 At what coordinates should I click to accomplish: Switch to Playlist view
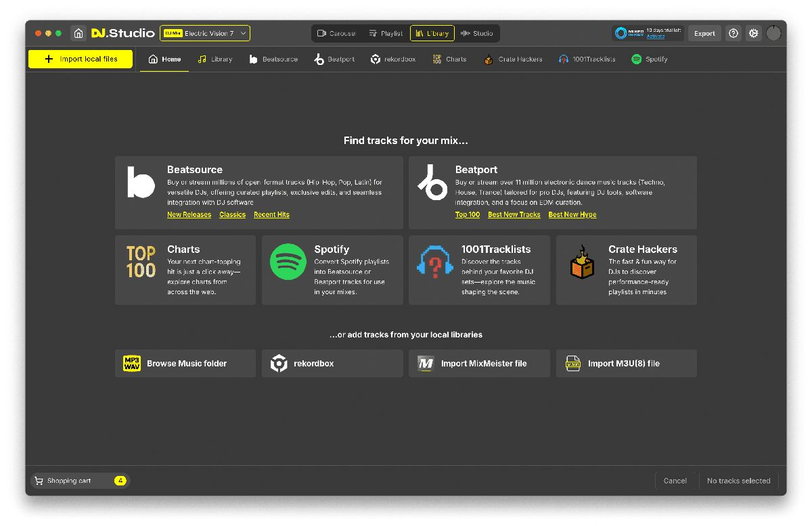point(386,33)
